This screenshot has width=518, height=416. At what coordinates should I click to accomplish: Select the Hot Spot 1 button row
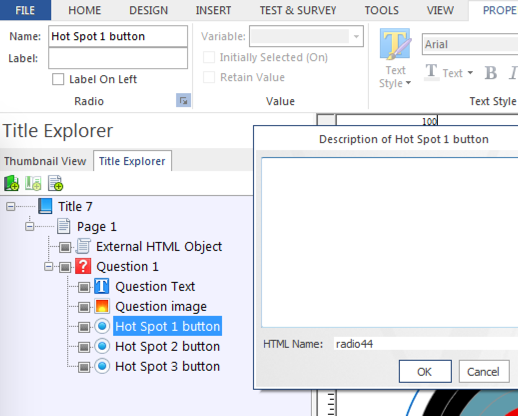click(x=168, y=326)
